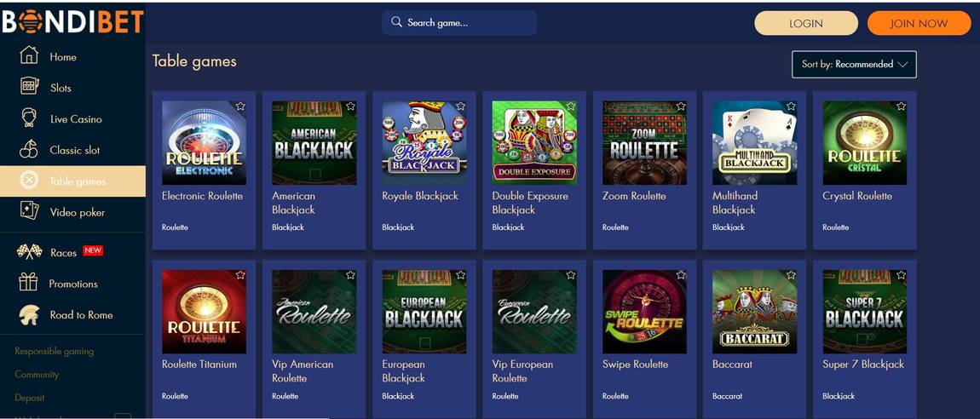The image size is (980, 419).
Task: Click the Promotions gift box icon
Action: (28, 282)
